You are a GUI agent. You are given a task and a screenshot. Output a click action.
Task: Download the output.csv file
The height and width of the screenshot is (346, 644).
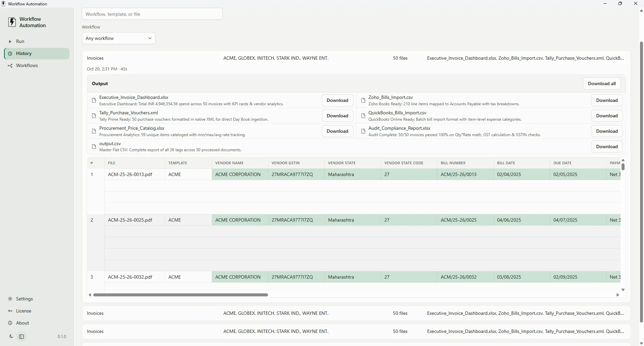(x=607, y=147)
